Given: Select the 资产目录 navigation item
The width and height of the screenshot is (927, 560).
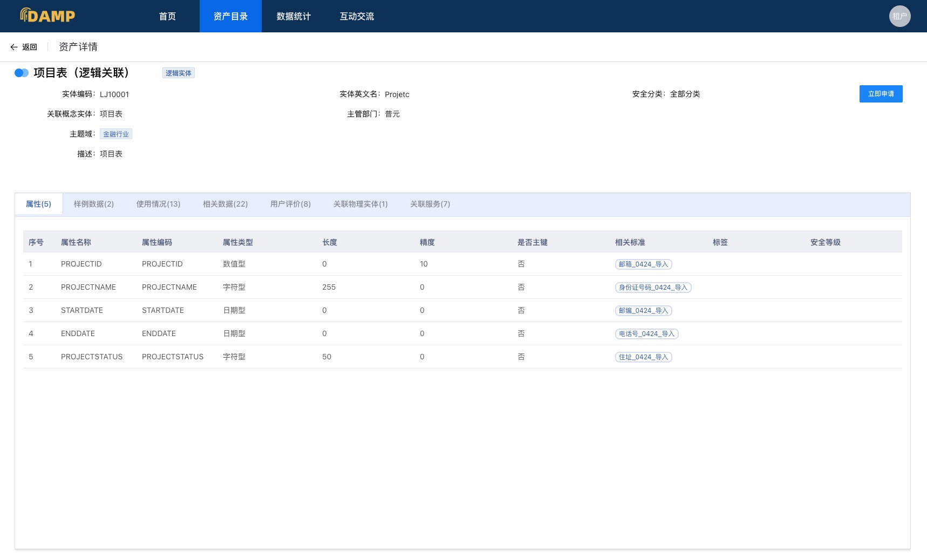Looking at the screenshot, I should point(230,16).
